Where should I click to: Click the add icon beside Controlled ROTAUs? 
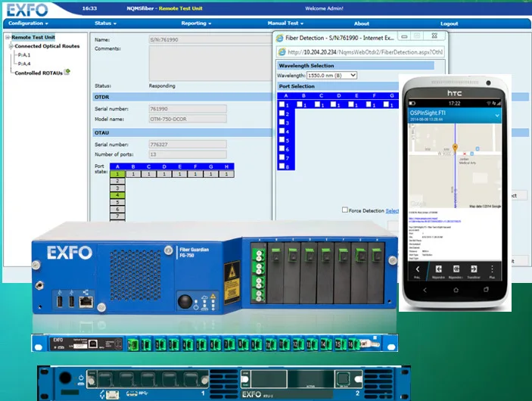[67, 72]
